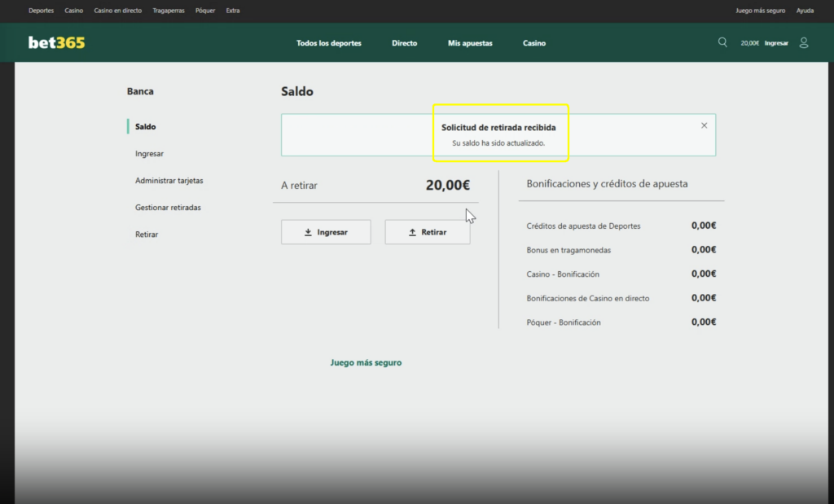Click Casino - Bonificación row

[x=621, y=274]
